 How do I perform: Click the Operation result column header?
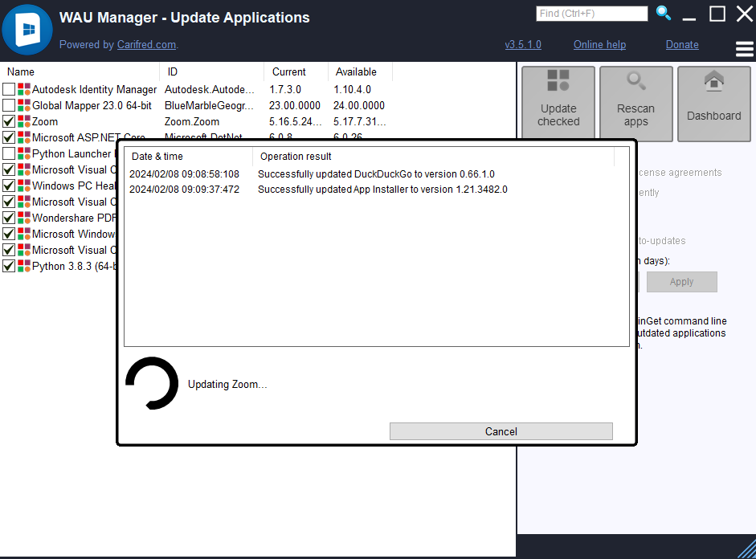coord(434,156)
